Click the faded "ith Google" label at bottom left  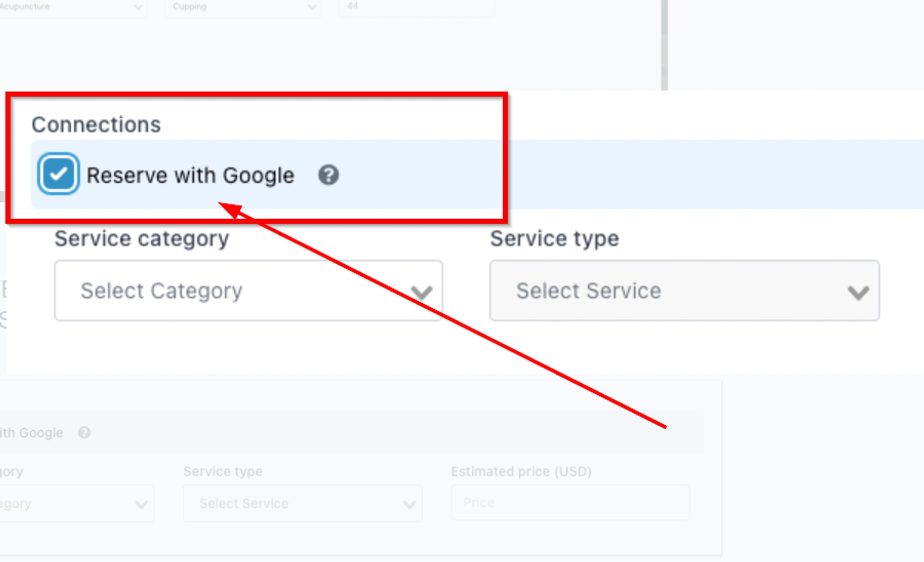tap(31, 433)
